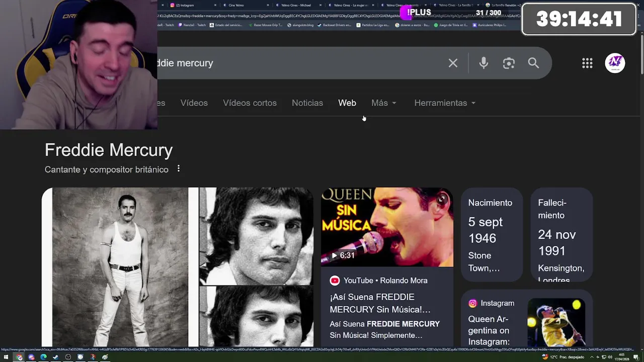
Task: Open the alanguloty.blog bookmark
Action: coord(300,25)
